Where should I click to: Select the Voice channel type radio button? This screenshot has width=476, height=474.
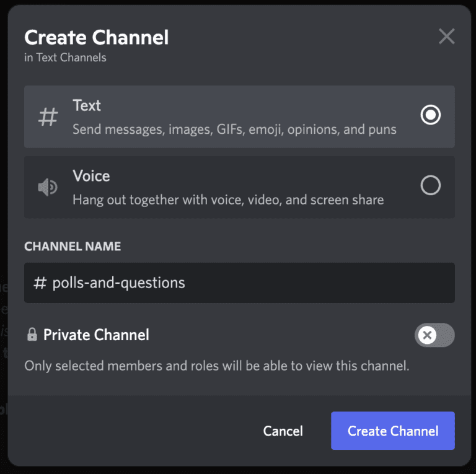(430, 185)
